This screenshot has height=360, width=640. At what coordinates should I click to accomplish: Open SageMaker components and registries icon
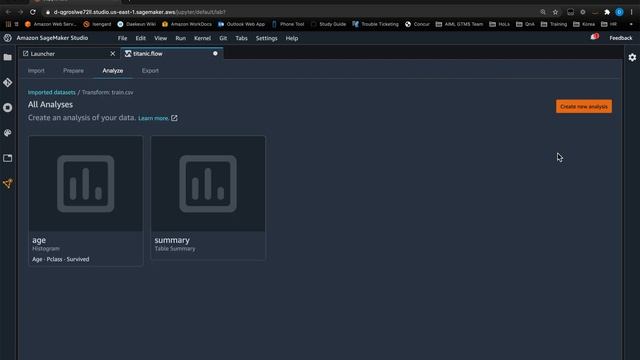click(x=8, y=183)
